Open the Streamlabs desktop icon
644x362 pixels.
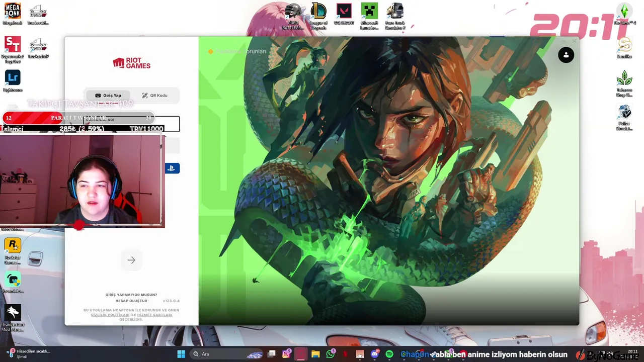13,283
